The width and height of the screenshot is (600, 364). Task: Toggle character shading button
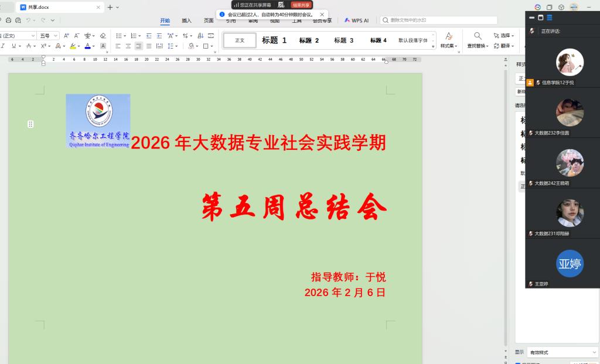103,46
